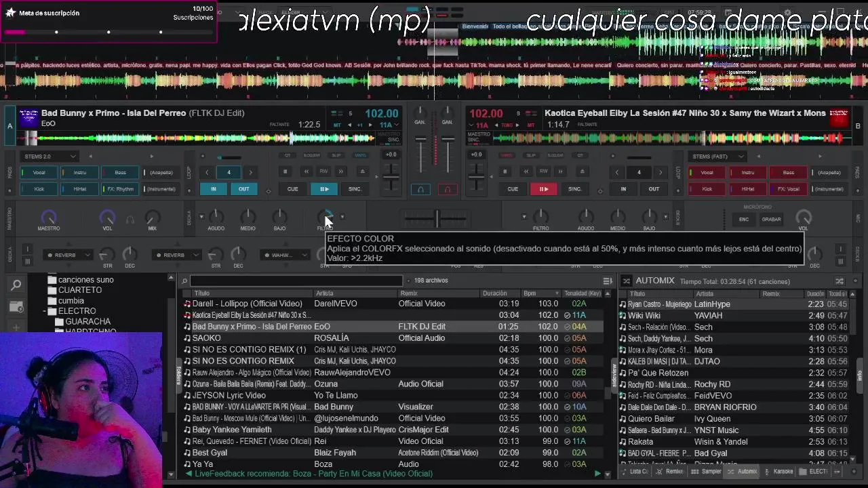The image size is (868, 488).
Task: Switch to the Sampler side panel tab
Action: 707,471
